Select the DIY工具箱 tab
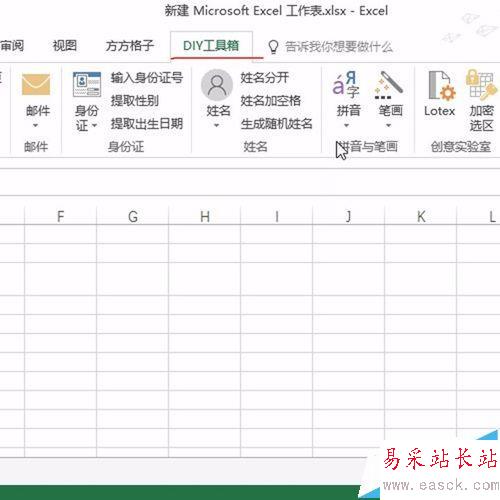 (211, 46)
